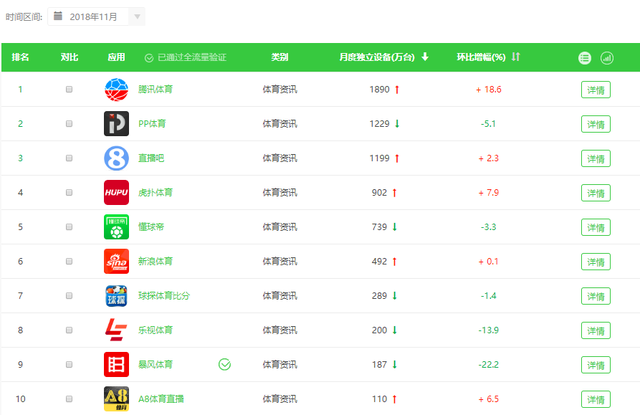The image size is (640, 415).
Task: Switch to list view icon in header
Action: (x=584, y=58)
